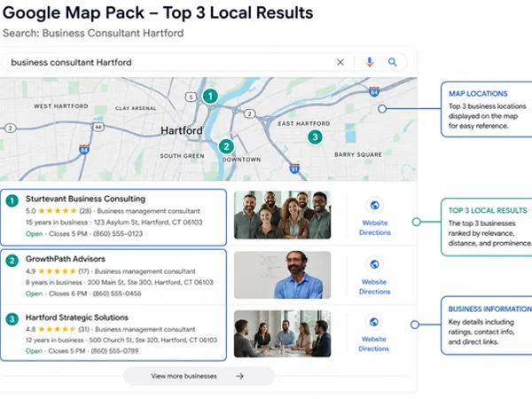Click address 500 Church St, Ste 320

click(x=153, y=340)
